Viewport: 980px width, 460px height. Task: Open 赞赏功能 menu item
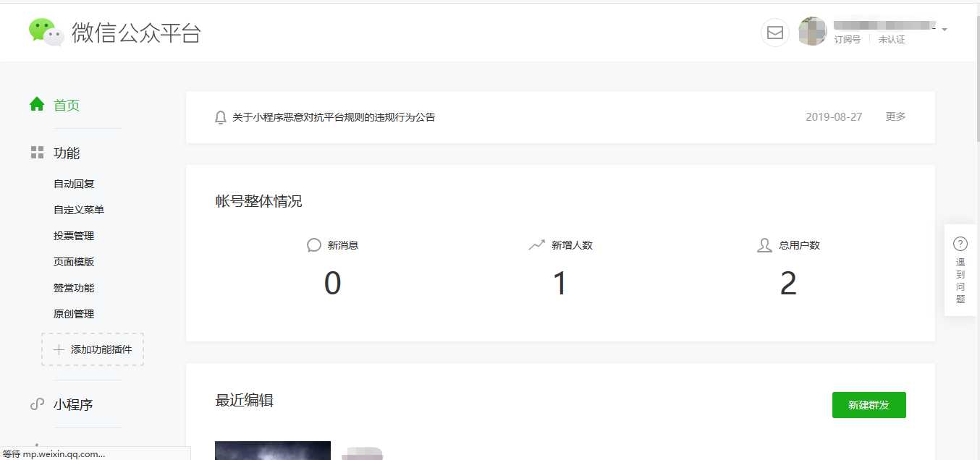74,288
